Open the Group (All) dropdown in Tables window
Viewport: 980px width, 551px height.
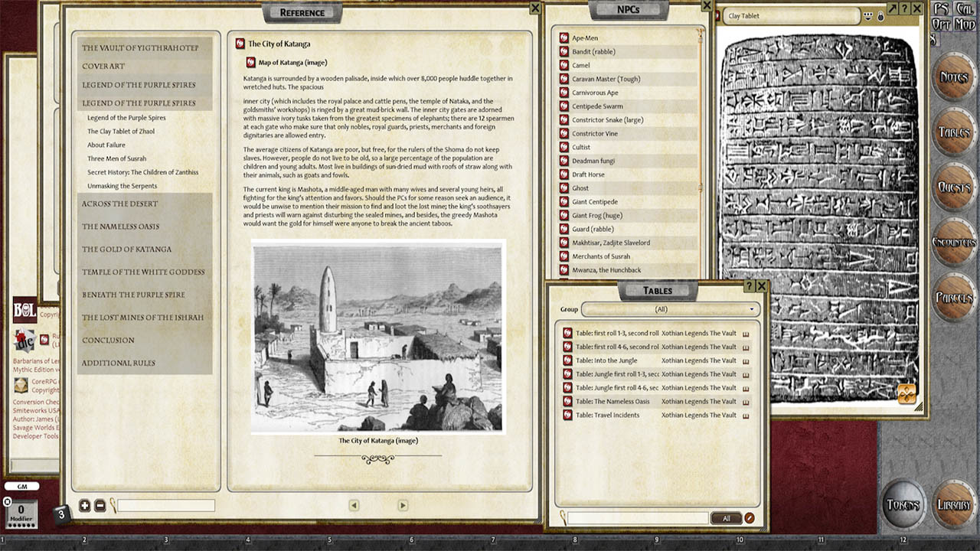670,308
